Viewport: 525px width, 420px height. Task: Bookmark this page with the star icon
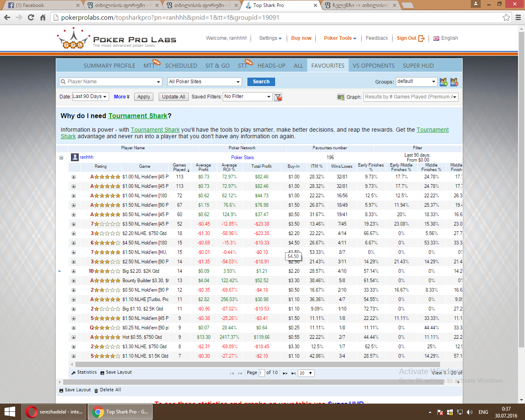[507, 17]
